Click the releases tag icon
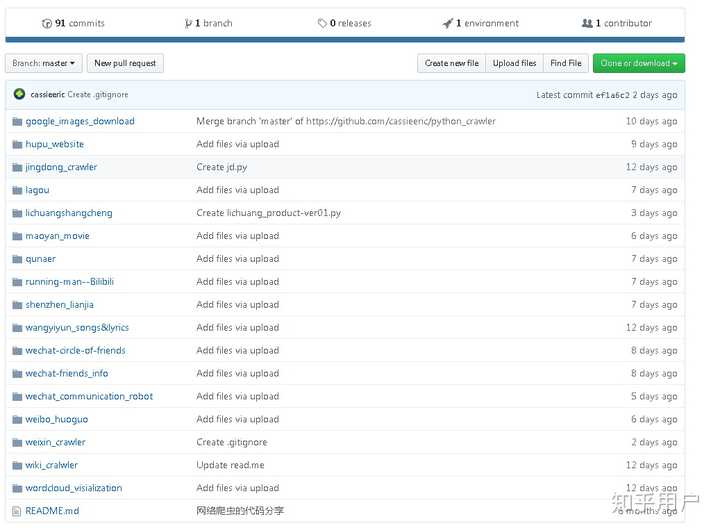 [322, 23]
